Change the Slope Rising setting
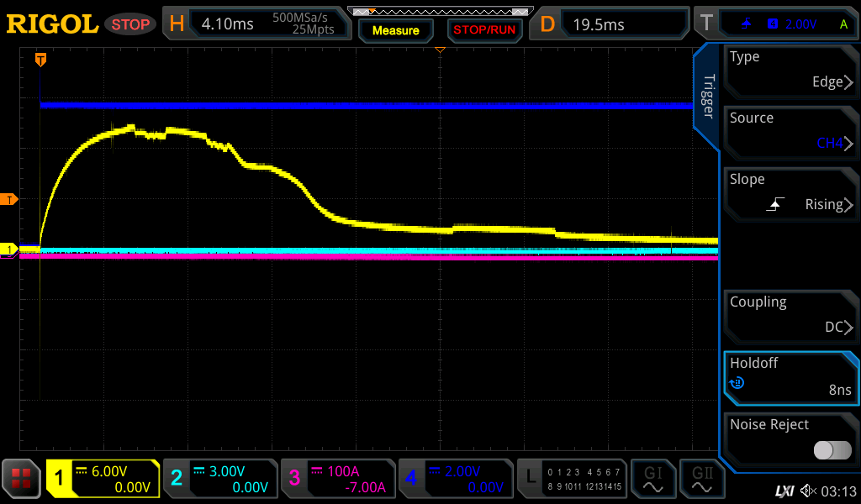The width and height of the screenshot is (861, 504). coord(790,193)
